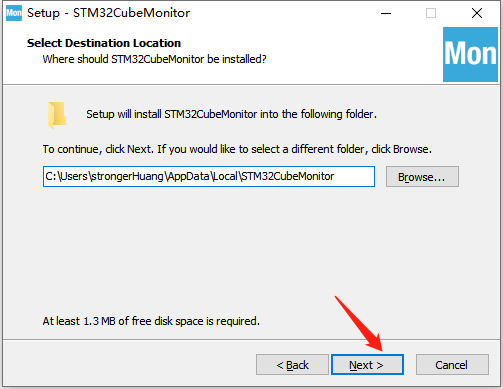The height and width of the screenshot is (389, 503).
Task: Click 'Where should STM32CubeMonitor be installed?' text
Action: [x=154, y=59]
